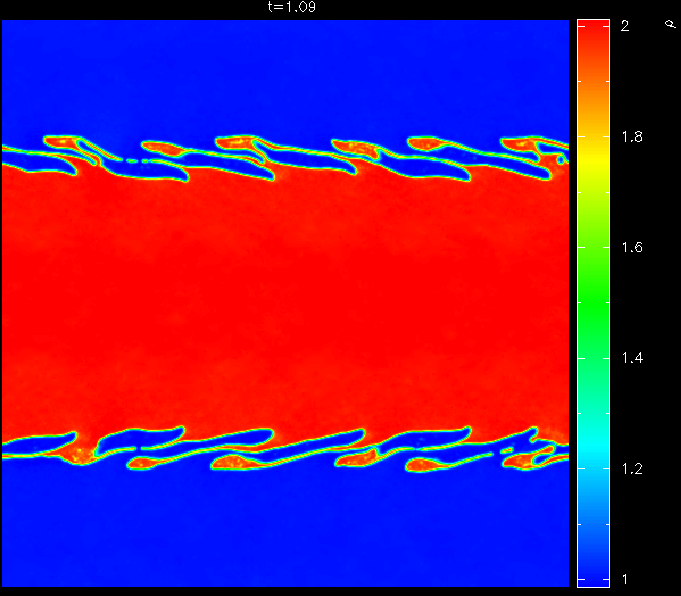Select the 1.8 colorbar tick label
Viewport: 681px width, 596px height.
pyautogui.click(x=630, y=137)
